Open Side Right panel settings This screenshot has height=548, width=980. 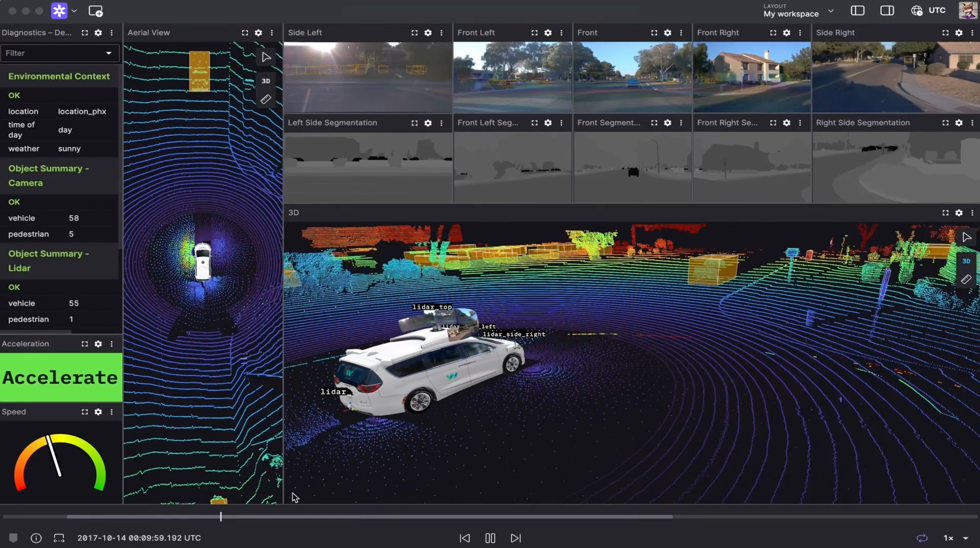point(959,33)
